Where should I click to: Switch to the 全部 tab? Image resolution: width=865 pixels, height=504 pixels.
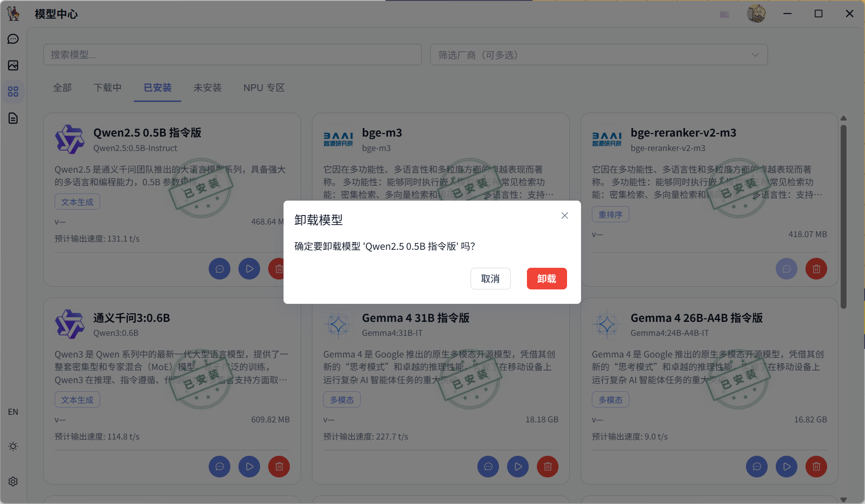pos(62,87)
